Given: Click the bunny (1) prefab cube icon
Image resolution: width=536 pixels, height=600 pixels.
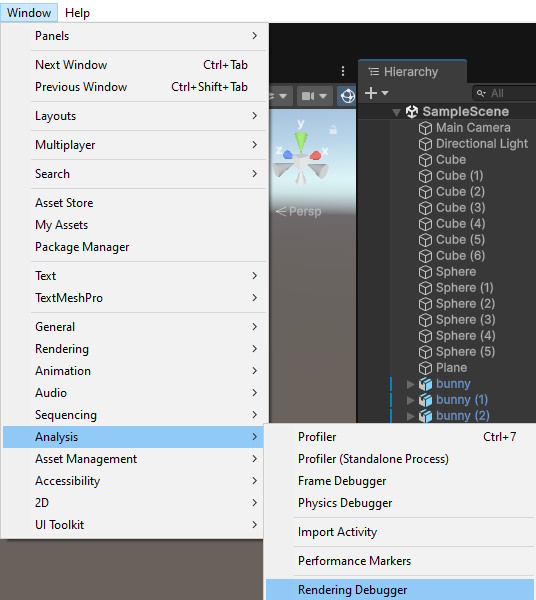Looking at the screenshot, I should point(425,400).
